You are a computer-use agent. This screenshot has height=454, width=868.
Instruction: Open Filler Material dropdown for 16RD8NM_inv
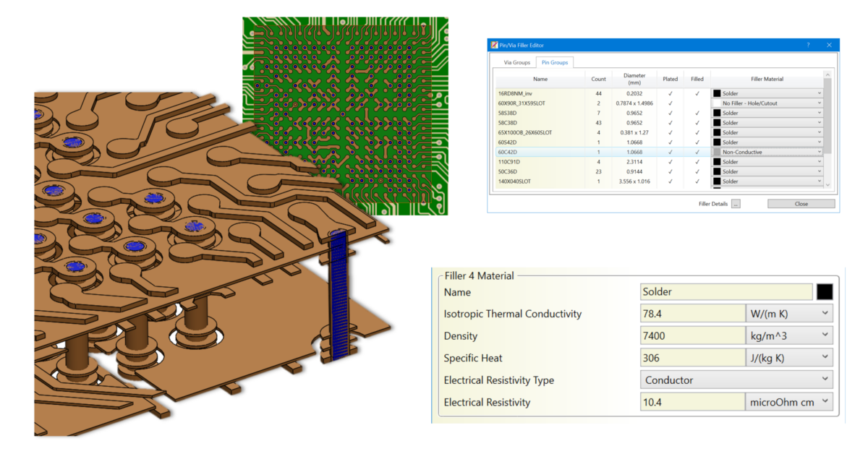tap(820, 93)
